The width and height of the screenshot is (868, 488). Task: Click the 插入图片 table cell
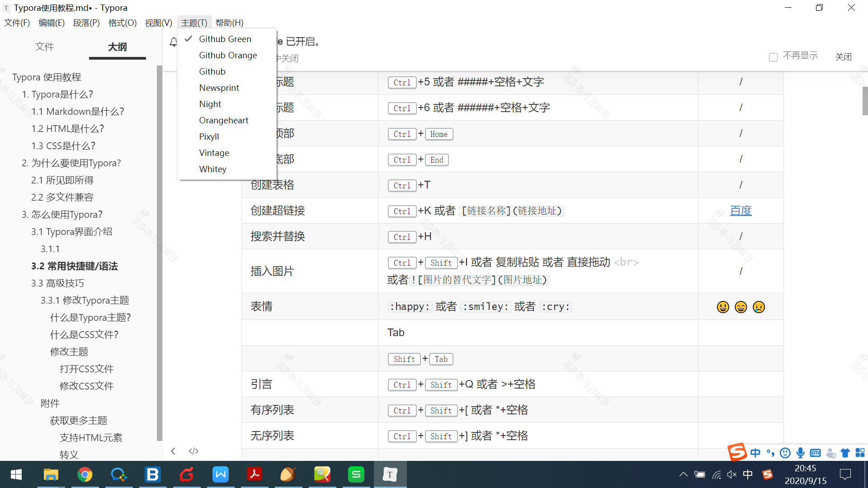pyautogui.click(x=310, y=271)
